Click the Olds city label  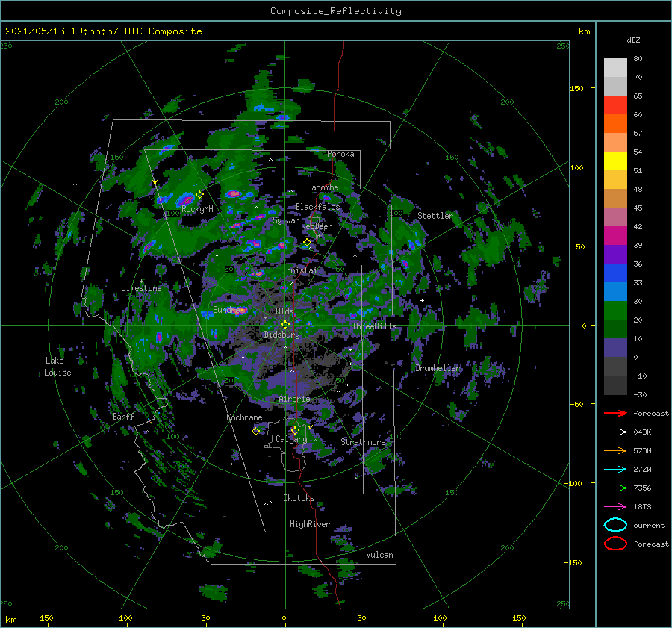(x=284, y=311)
